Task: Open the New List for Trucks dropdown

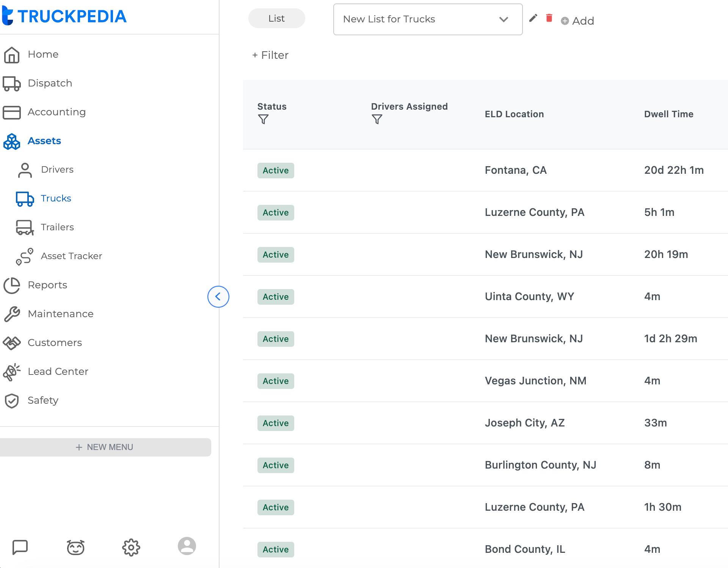Action: (428, 19)
